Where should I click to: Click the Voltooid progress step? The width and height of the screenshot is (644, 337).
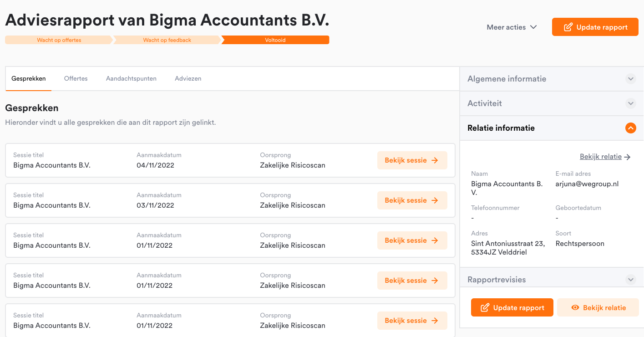pos(275,40)
